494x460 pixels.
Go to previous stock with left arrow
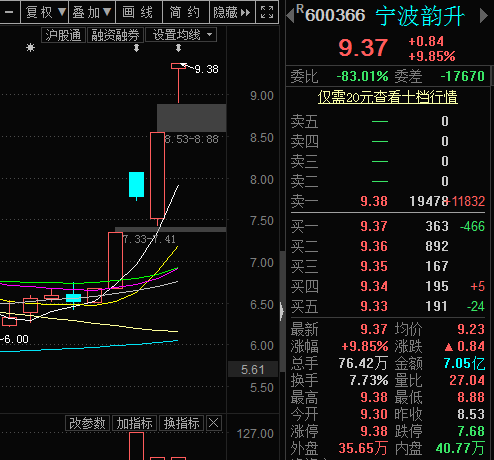290,15
